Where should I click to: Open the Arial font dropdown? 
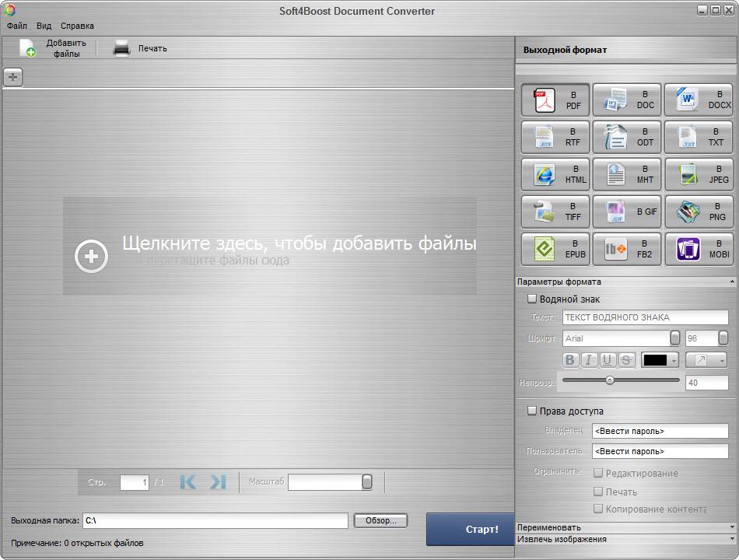coord(675,338)
